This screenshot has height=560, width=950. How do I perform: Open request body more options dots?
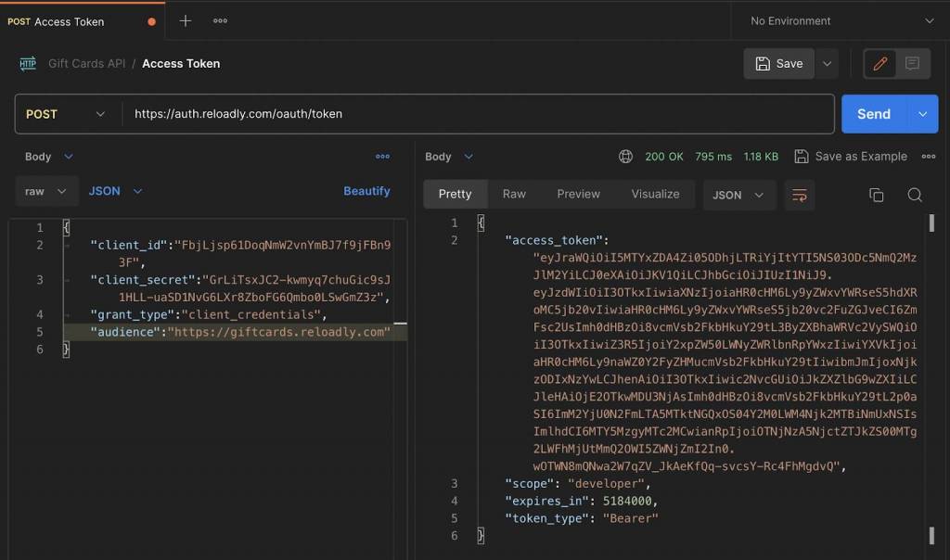382,157
